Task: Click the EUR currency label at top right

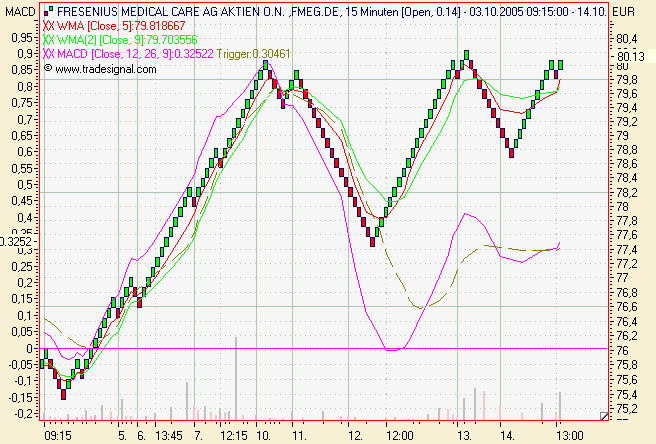Action: [623, 12]
